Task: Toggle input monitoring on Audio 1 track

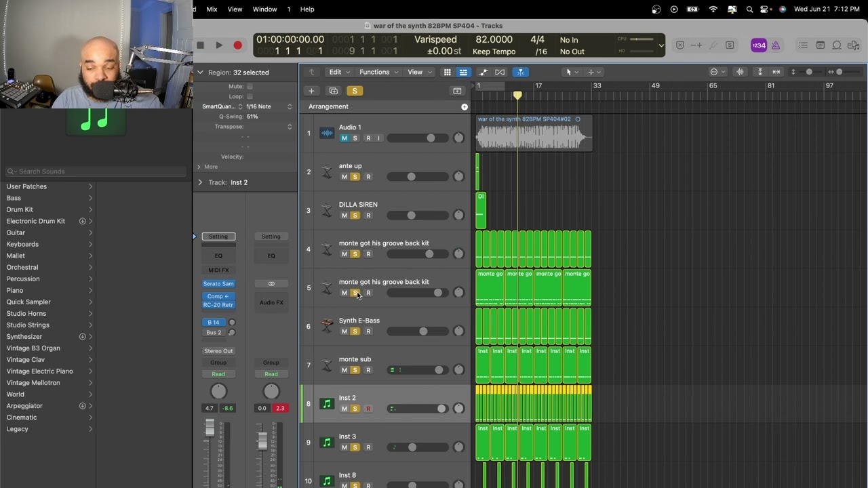Action: 378,138
